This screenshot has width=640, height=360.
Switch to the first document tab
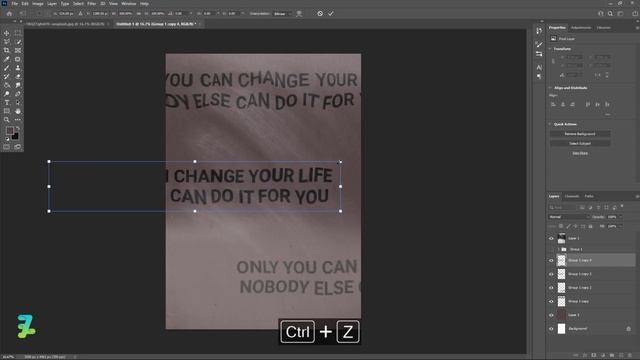pyautogui.click(x=66, y=24)
